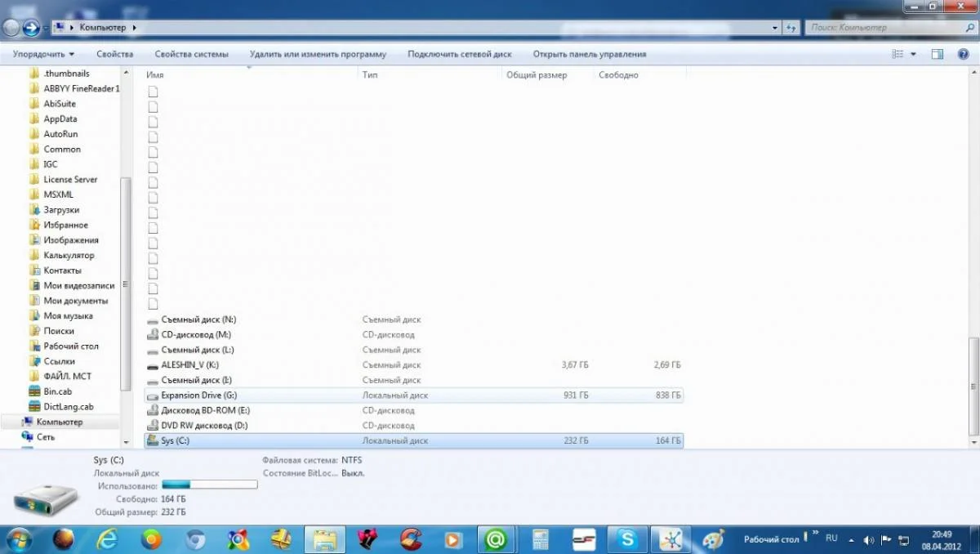The width and height of the screenshot is (980, 554).
Task: Open Mail.ru Agent @ icon in taskbar
Action: pos(497,539)
